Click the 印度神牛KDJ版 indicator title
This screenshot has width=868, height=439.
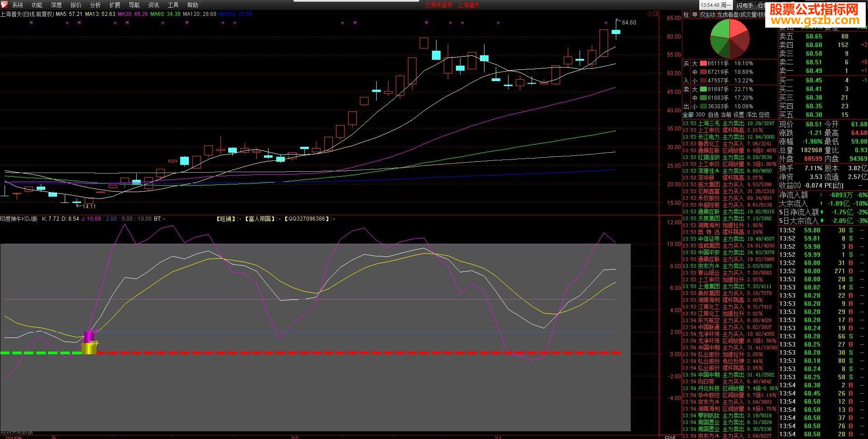pyautogui.click(x=19, y=219)
